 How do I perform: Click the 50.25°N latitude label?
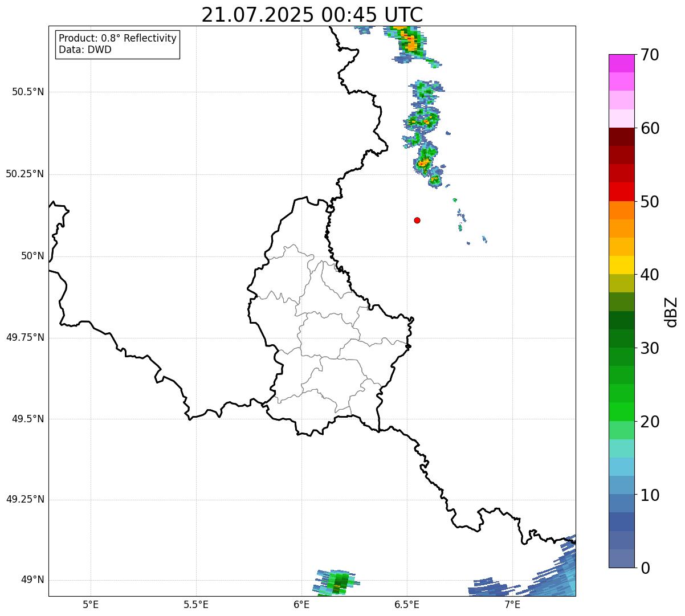tap(25, 174)
